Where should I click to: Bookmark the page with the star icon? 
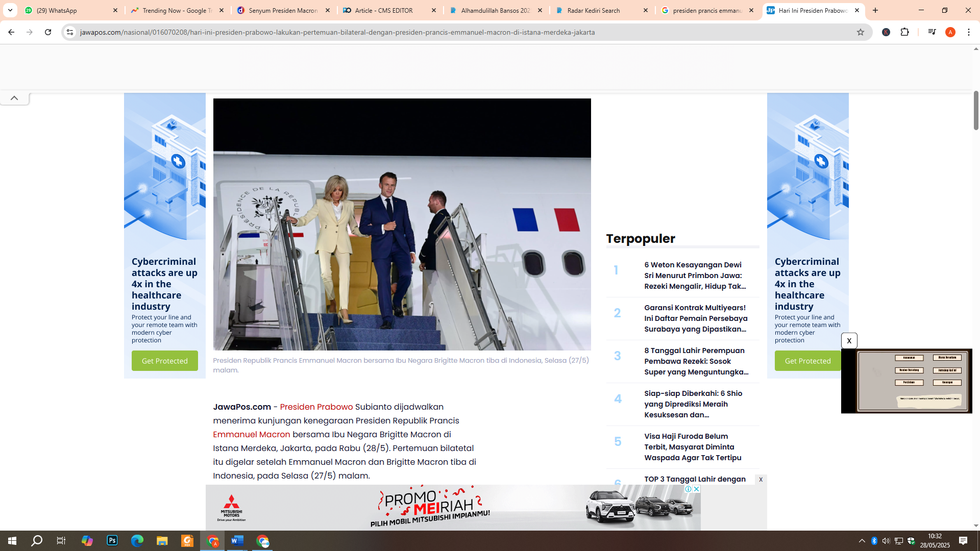click(861, 32)
